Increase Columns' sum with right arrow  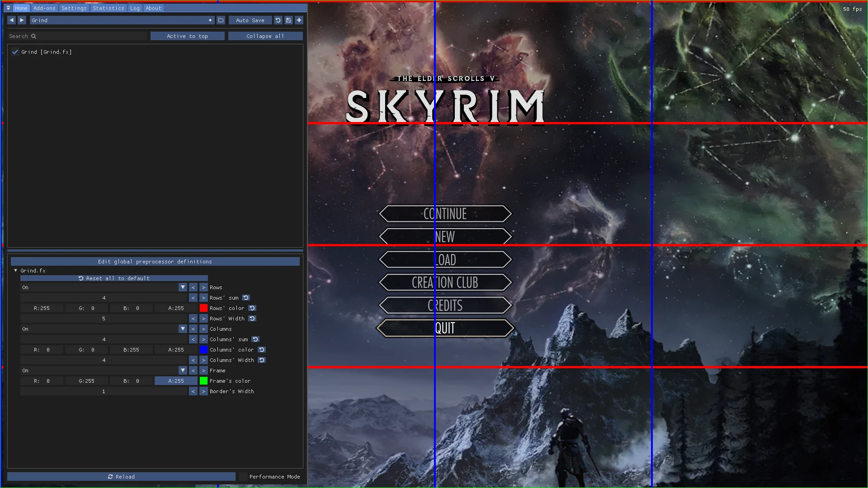click(203, 339)
